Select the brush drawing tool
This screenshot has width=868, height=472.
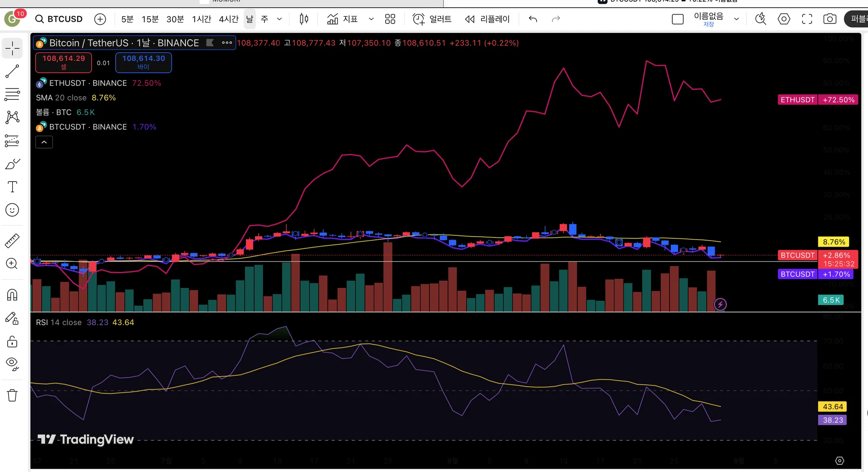[12, 164]
